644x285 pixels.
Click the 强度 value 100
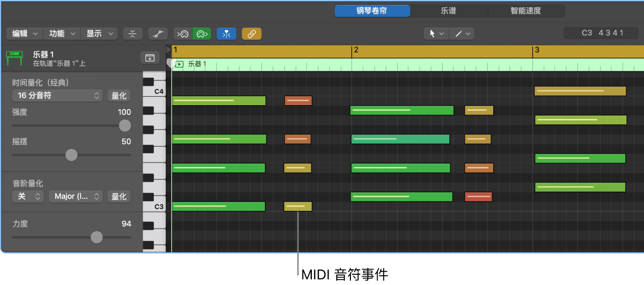(x=125, y=112)
